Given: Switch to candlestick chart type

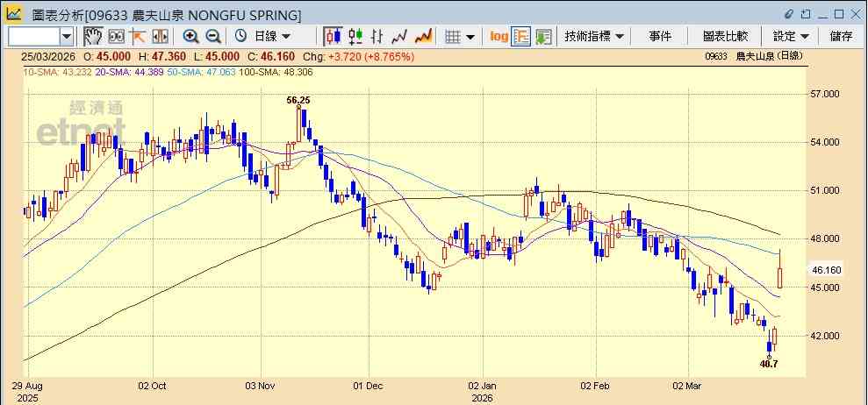Looking at the screenshot, I should [334, 37].
